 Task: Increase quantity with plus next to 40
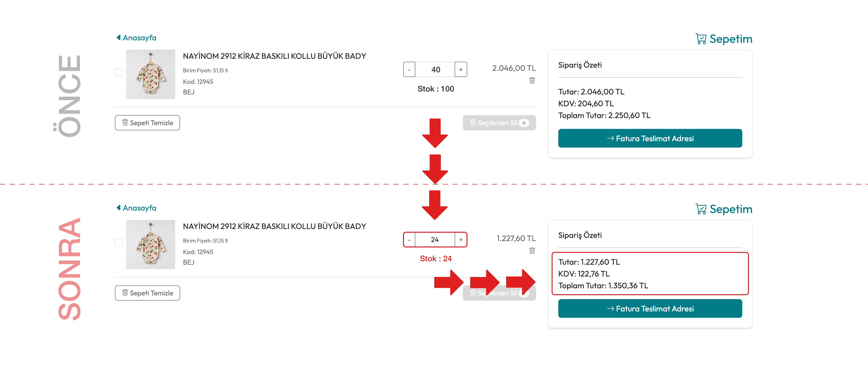(461, 69)
